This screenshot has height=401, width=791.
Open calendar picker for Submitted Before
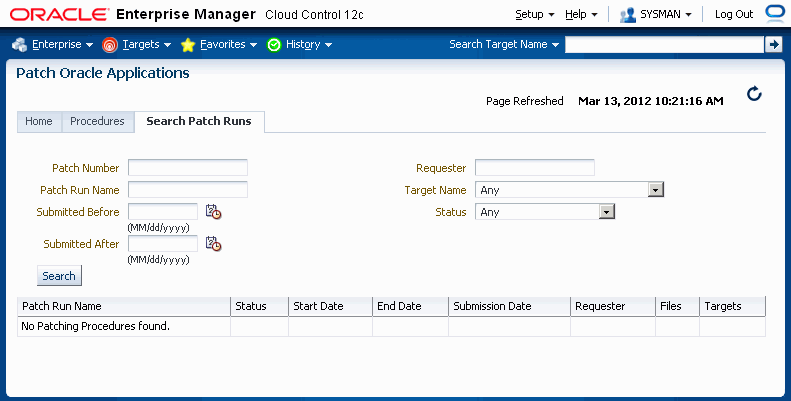pos(213,212)
